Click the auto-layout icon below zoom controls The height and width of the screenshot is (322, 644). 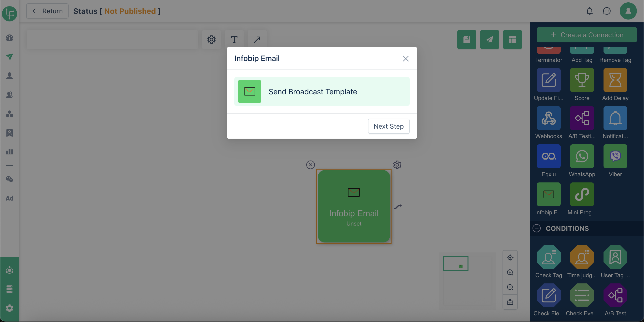coord(510,302)
